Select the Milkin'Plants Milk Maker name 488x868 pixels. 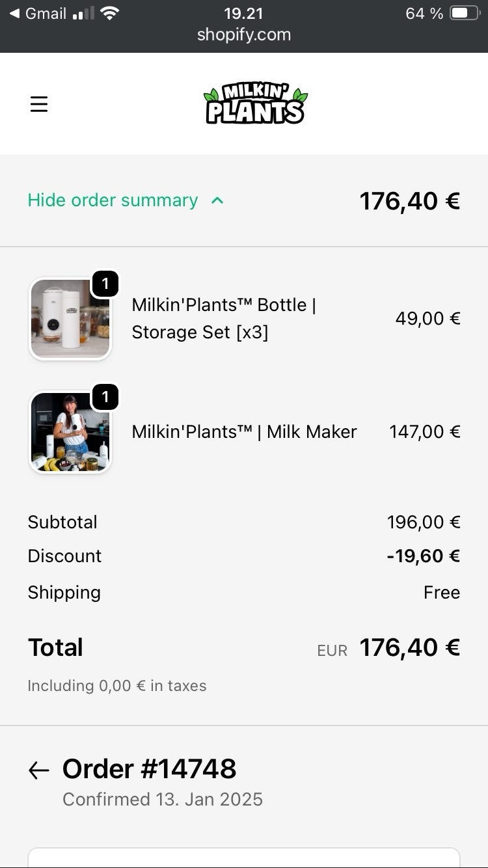click(244, 431)
